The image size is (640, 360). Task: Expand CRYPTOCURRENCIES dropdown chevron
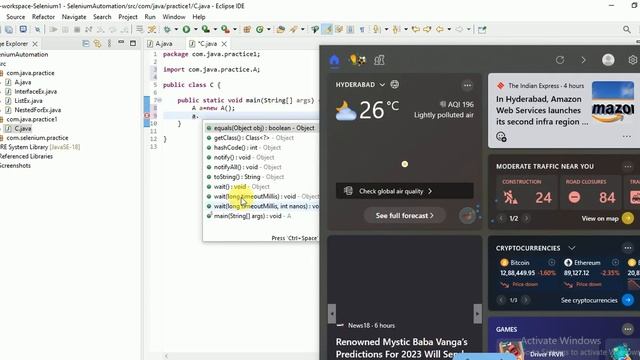pyautogui.click(x=572, y=248)
